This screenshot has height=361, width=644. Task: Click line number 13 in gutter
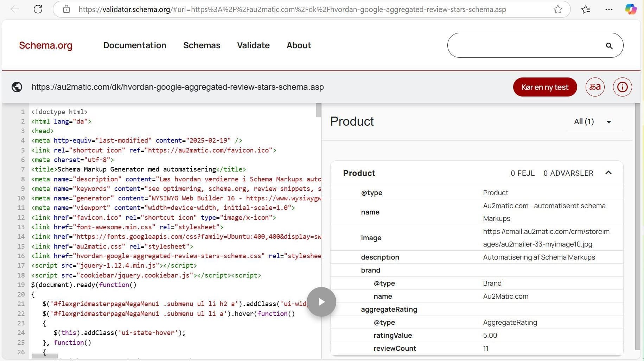[21, 227]
